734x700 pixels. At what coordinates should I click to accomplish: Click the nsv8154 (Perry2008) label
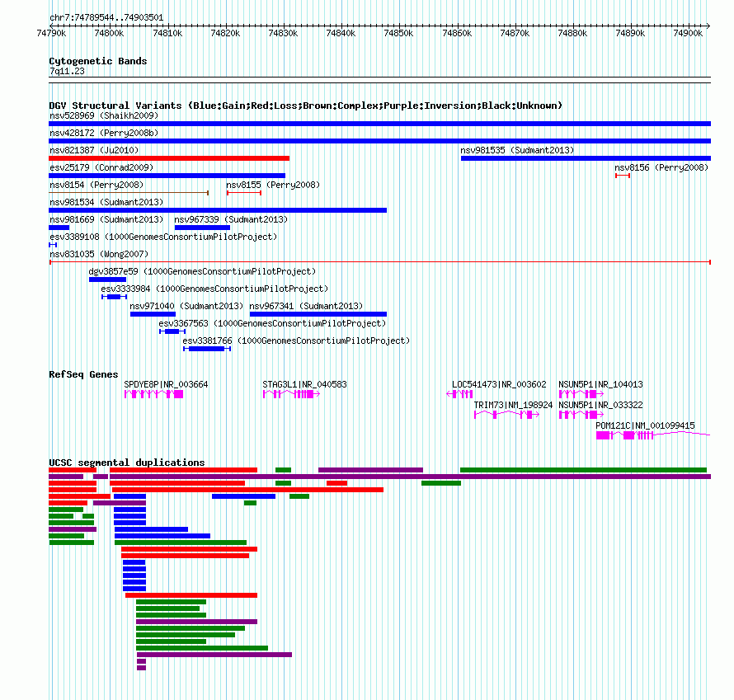click(x=96, y=185)
